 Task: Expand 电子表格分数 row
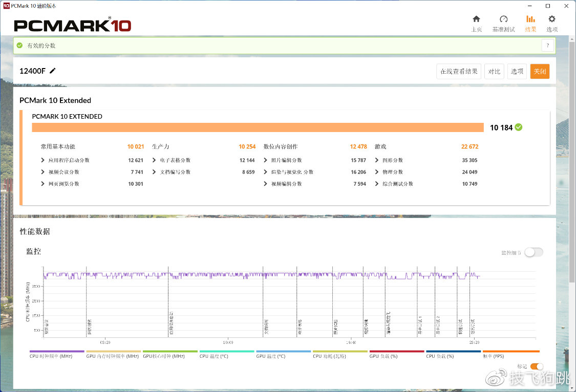pos(154,160)
